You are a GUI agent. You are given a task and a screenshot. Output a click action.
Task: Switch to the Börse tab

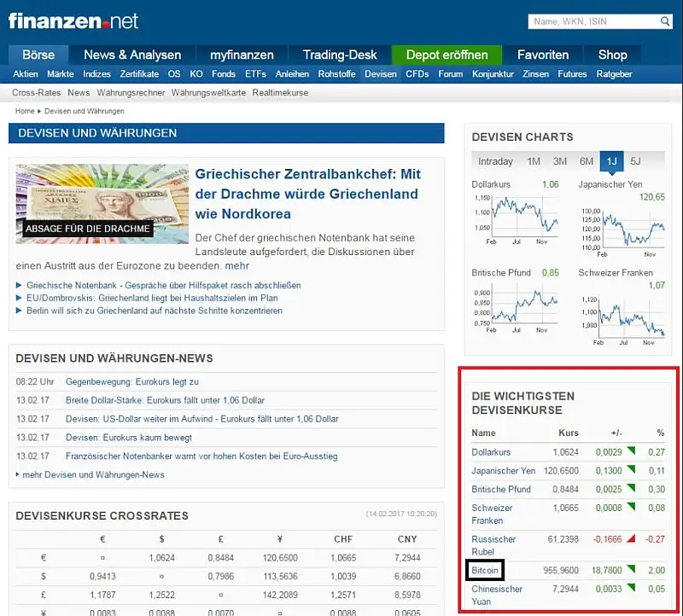pos(38,54)
